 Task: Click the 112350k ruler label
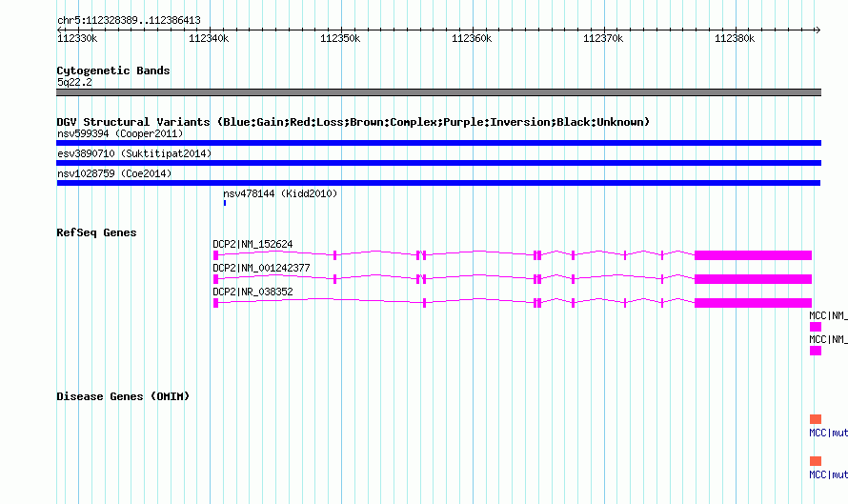click(x=340, y=38)
